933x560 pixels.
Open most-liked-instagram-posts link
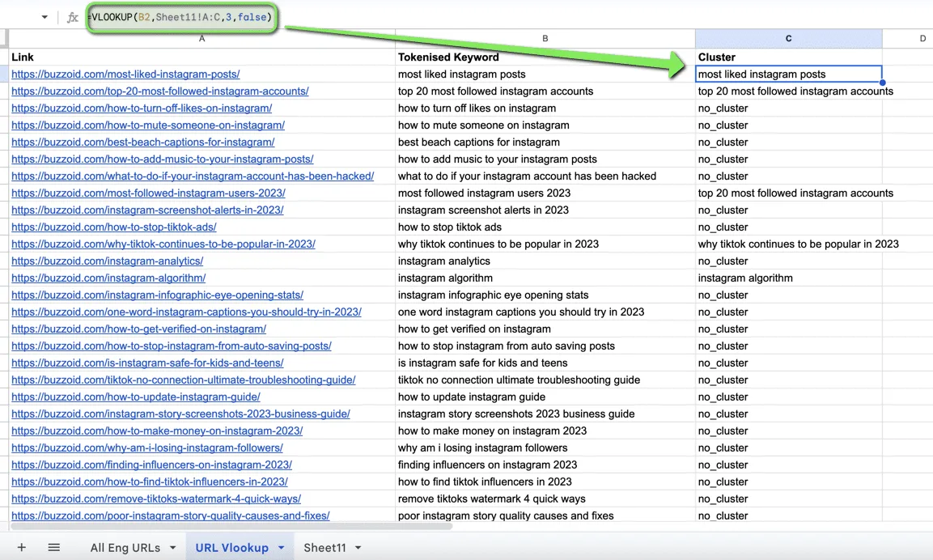125,74
